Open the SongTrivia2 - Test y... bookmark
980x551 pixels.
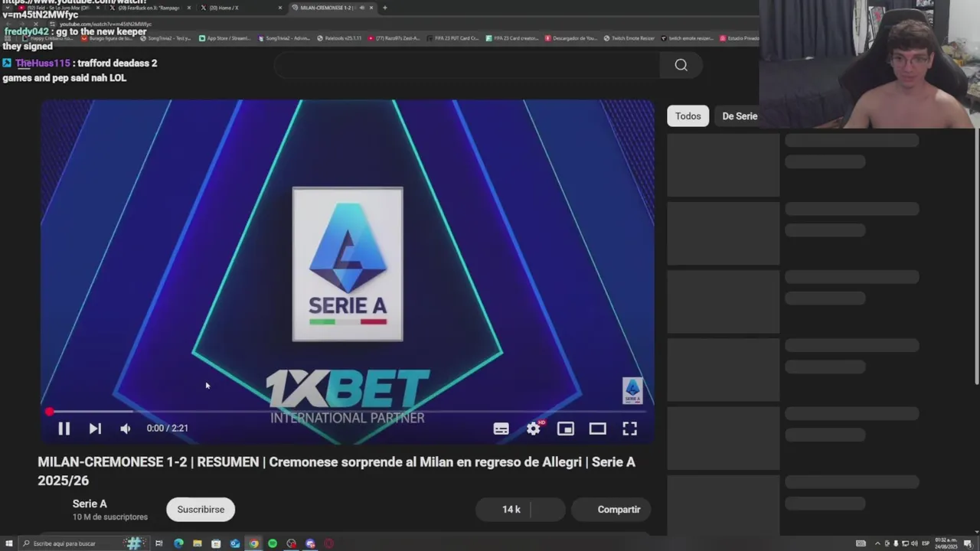click(x=165, y=38)
